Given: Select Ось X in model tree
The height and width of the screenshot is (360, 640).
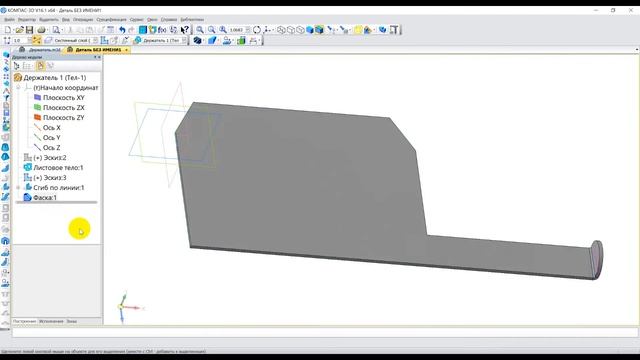Looking at the screenshot, I should click(51, 128).
